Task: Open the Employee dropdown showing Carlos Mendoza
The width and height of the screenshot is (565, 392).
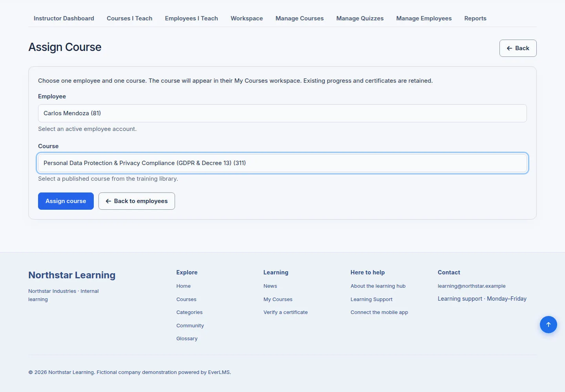Action: tap(282, 113)
